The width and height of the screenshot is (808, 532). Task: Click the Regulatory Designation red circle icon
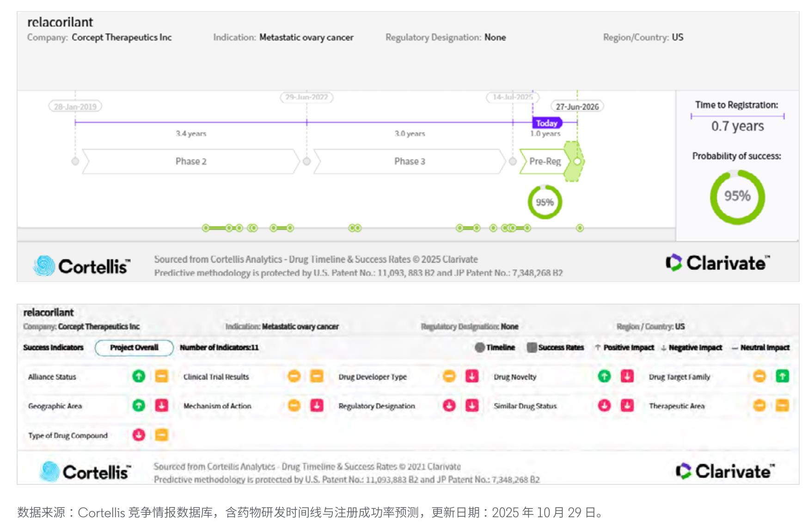(449, 406)
